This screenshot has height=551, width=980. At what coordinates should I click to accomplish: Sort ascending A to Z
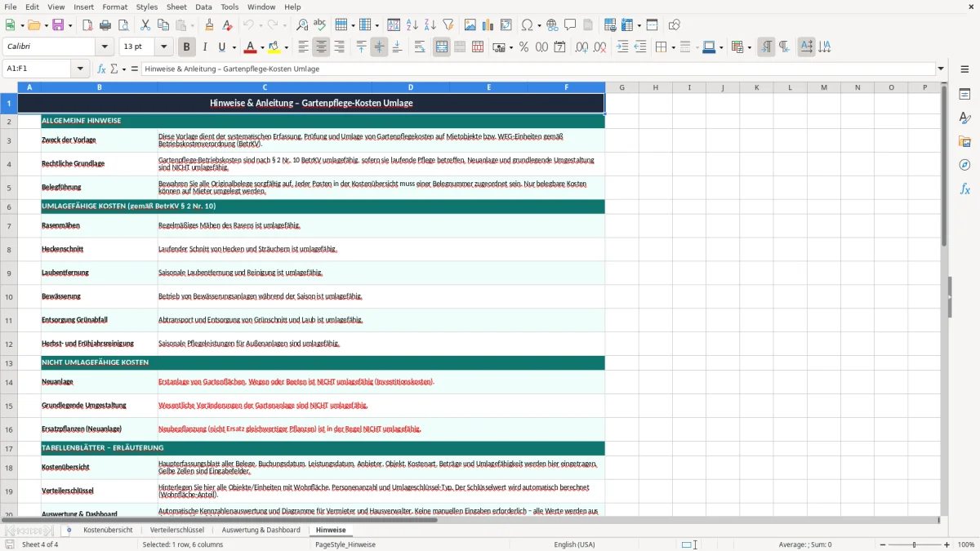(412, 25)
